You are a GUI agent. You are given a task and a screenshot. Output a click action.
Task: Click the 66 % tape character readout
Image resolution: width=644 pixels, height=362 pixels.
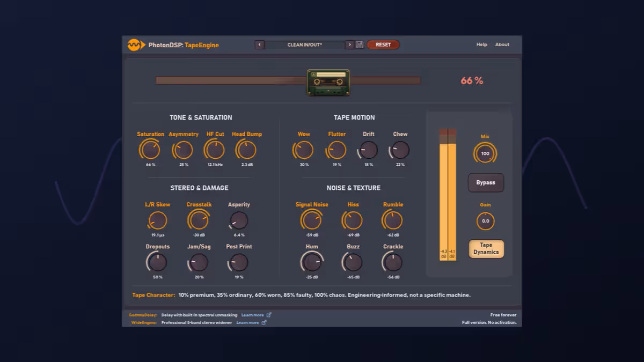click(x=472, y=80)
